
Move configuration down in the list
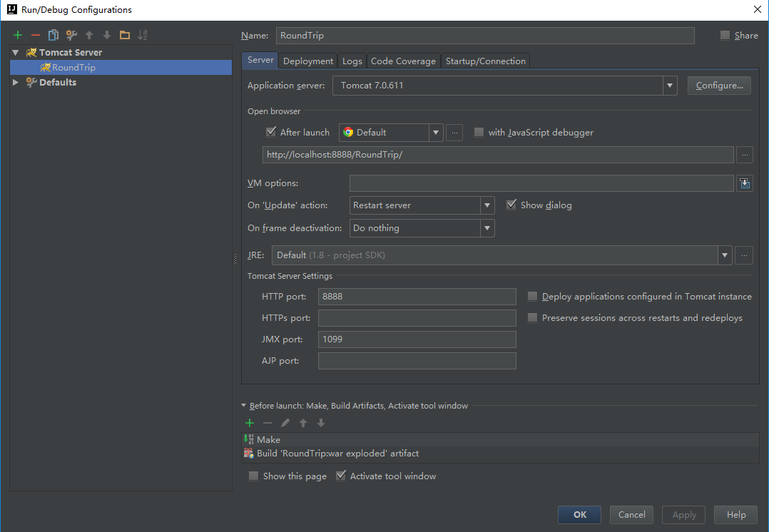107,35
